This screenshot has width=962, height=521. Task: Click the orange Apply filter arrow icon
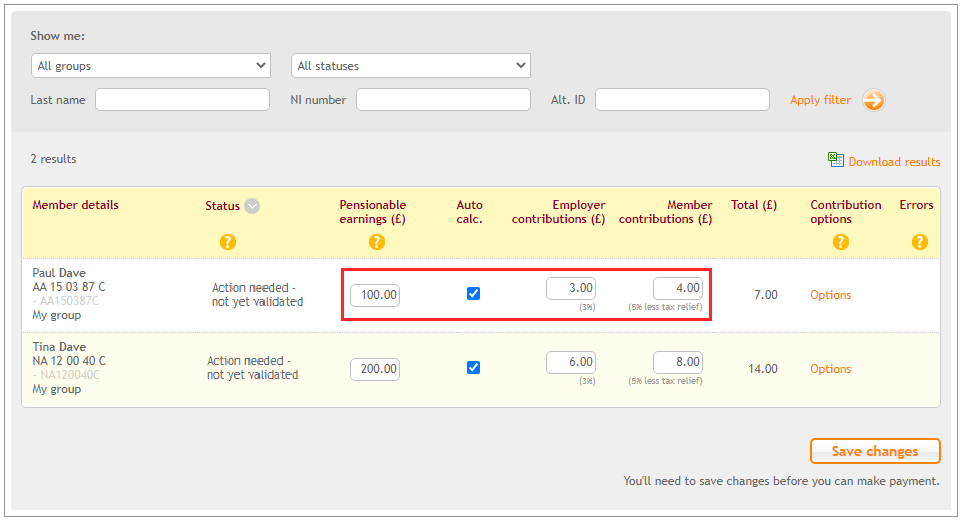click(874, 100)
